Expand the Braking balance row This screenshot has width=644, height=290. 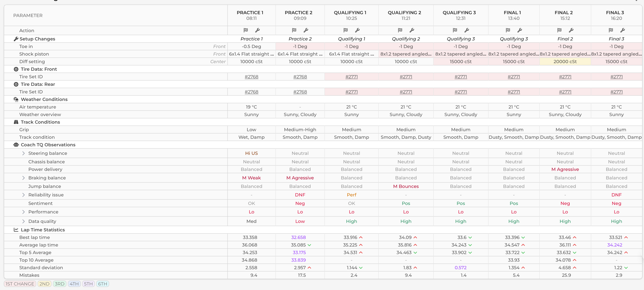tap(23, 178)
